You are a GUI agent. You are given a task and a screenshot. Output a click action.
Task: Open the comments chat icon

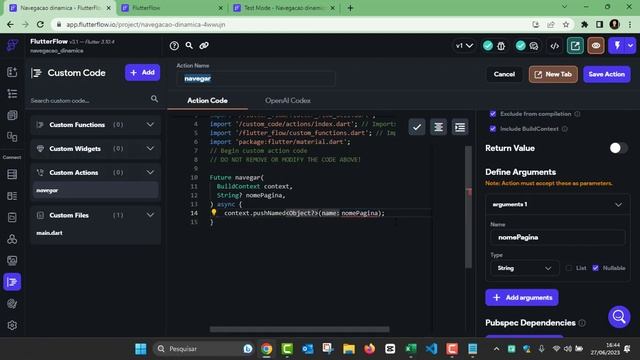click(x=533, y=46)
